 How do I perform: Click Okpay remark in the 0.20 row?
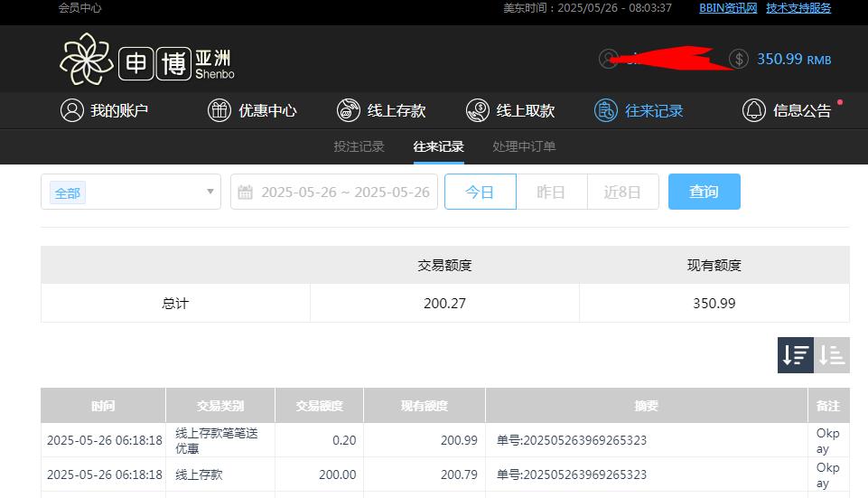(x=828, y=440)
